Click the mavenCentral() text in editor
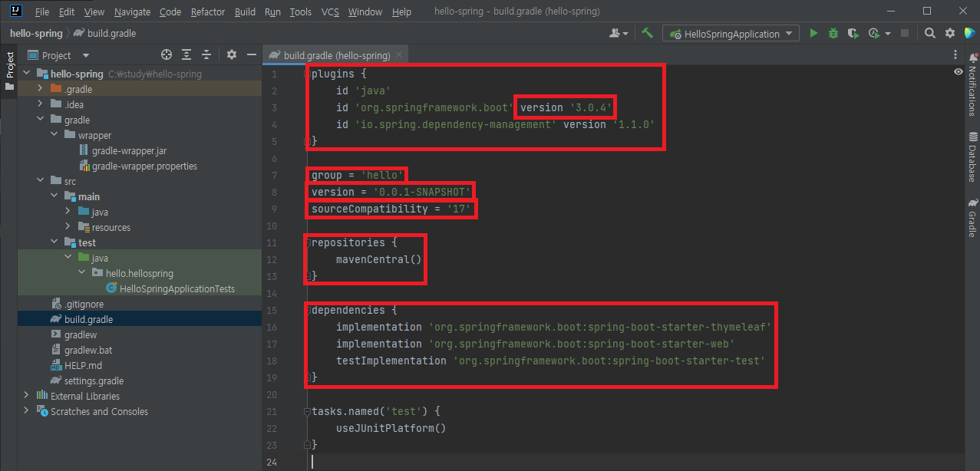 [379, 259]
